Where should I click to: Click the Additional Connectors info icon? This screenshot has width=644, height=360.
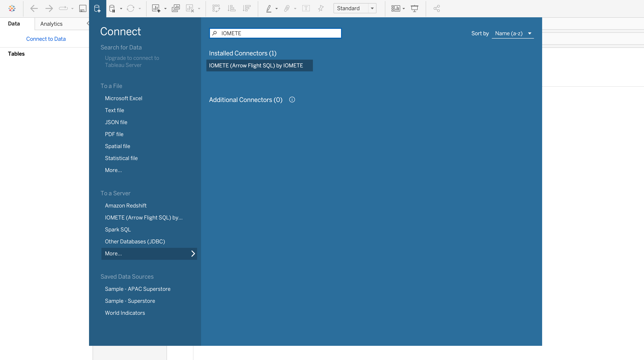point(292,100)
